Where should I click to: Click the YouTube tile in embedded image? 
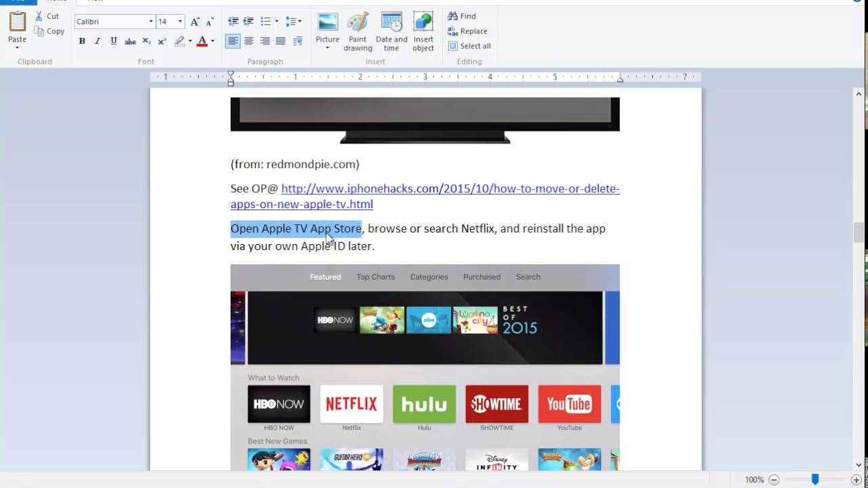point(570,404)
